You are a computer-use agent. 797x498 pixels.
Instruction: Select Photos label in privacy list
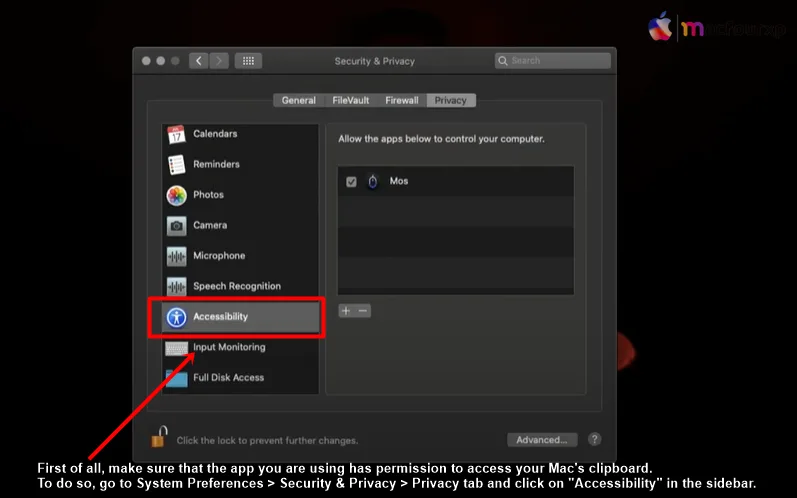pos(208,195)
